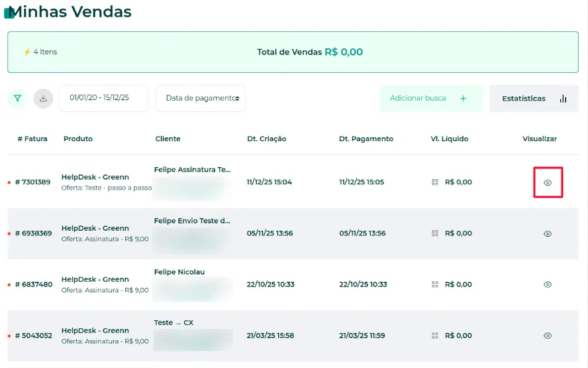Click creation date 11/12/25 15:04

click(269, 182)
